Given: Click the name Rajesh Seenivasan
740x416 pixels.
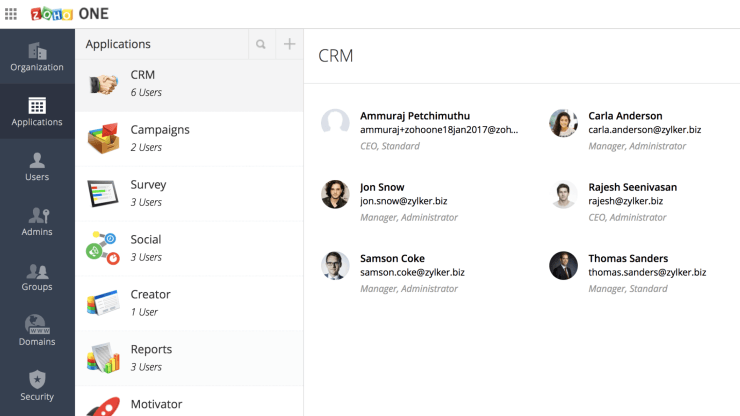Looking at the screenshot, I should tap(632, 187).
